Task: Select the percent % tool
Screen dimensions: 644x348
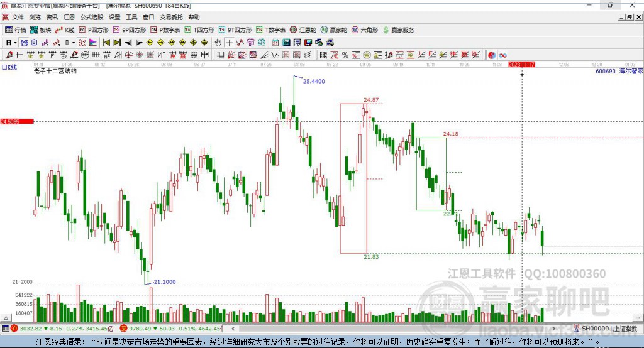Action: tap(345, 55)
